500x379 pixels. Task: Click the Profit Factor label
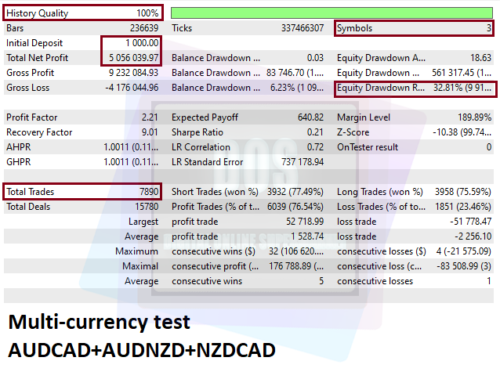click(x=32, y=117)
